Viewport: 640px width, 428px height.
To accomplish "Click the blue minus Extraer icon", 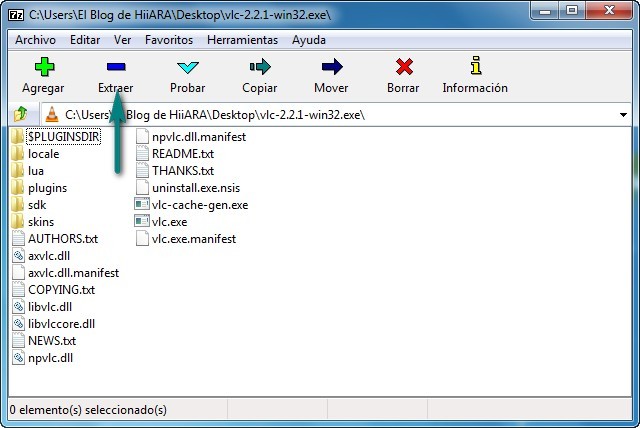I will [116, 67].
